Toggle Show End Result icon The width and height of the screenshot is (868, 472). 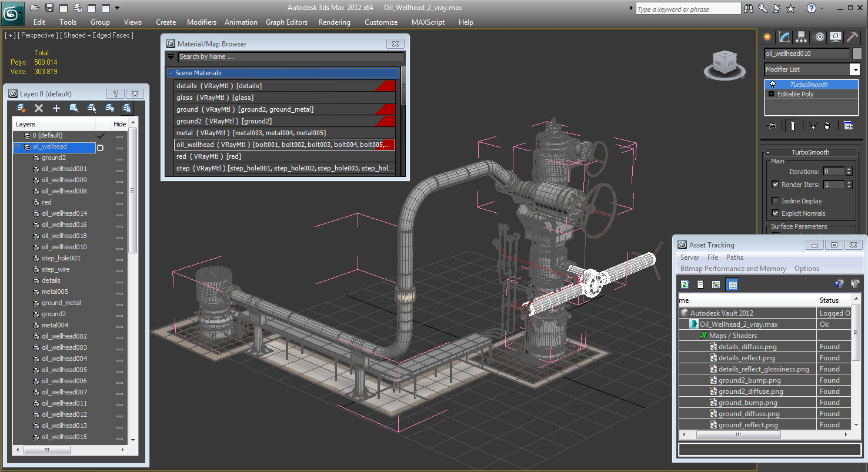[x=793, y=125]
